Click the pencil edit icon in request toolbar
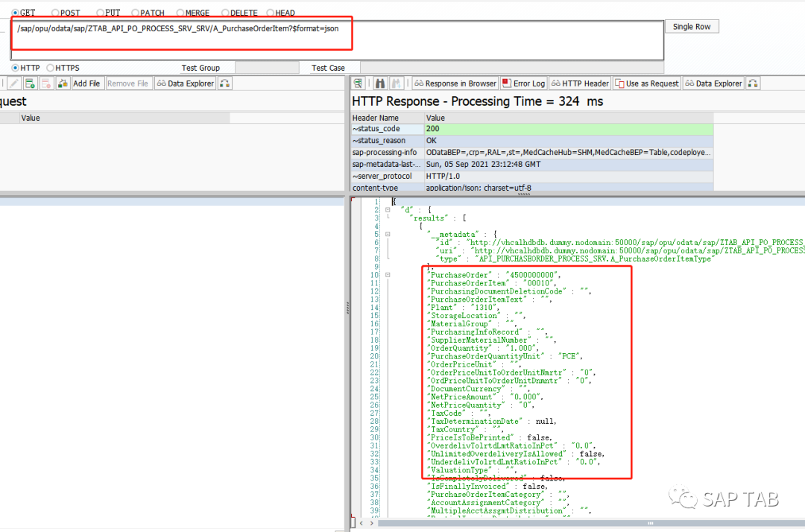This screenshot has height=532, width=805. tap(14, 83)
